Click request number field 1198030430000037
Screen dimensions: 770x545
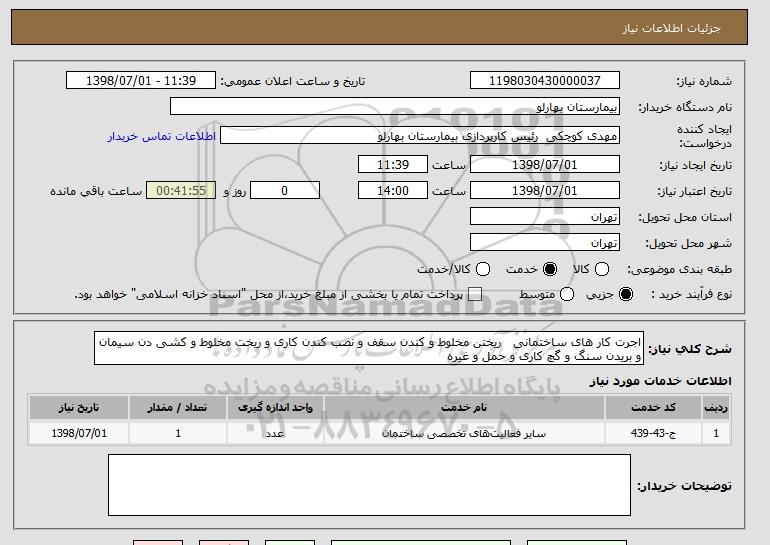pos(545,81)
